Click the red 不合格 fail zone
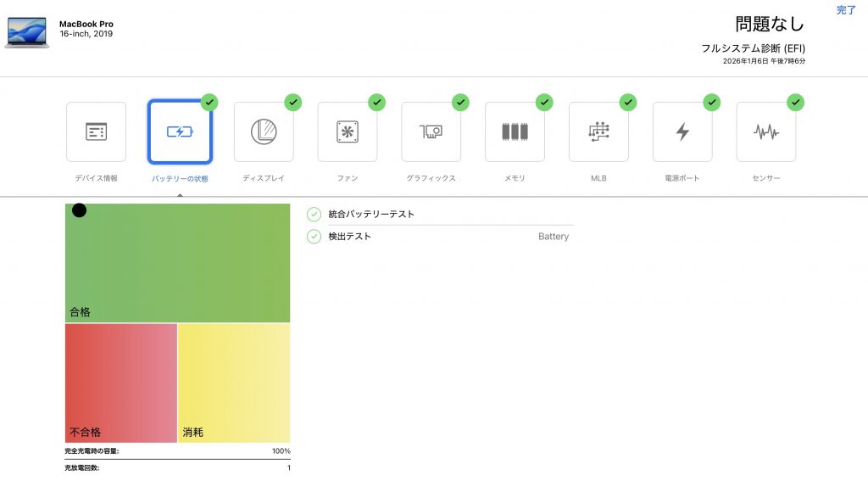868x481 pixels. 120,382
